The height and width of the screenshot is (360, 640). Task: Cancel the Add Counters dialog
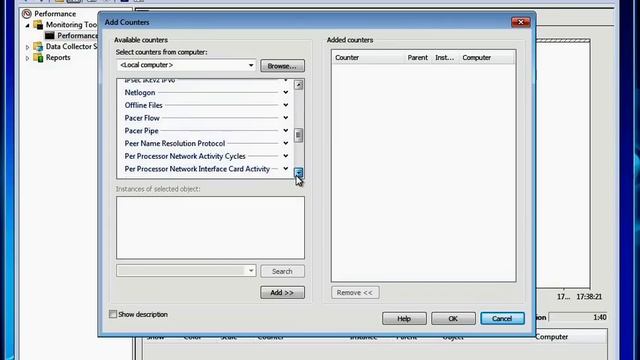click(x=502, y=318)
